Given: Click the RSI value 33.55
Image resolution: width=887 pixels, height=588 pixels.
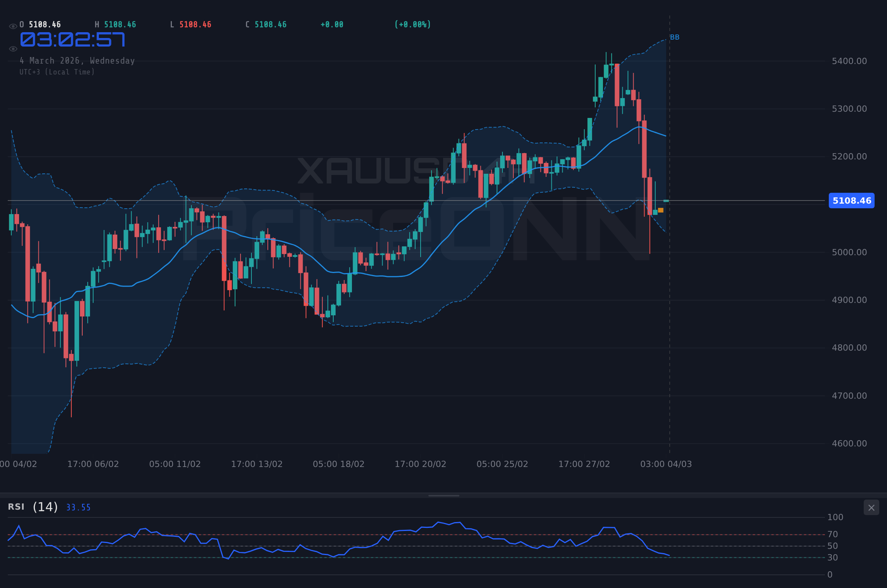Looking at the screenshot, I should pos(78,507).
